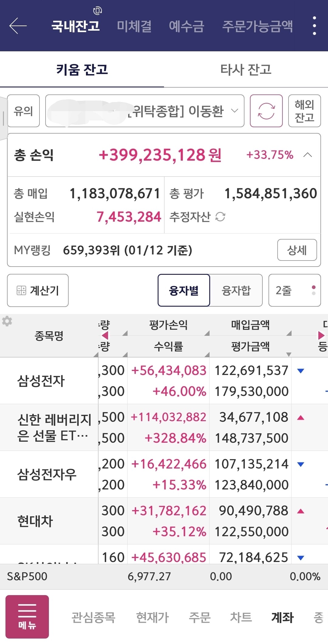Refresh the 추정자산 estimated assets value
Image resolution: width=328 pixels, height=644 pixels.
pyautogui.click(x=220, y=217)
